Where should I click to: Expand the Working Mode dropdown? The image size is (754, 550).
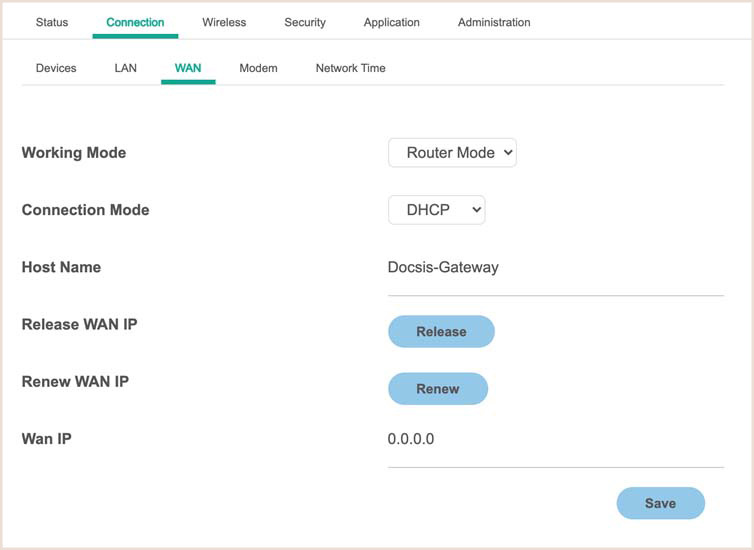tap(452, 153)
